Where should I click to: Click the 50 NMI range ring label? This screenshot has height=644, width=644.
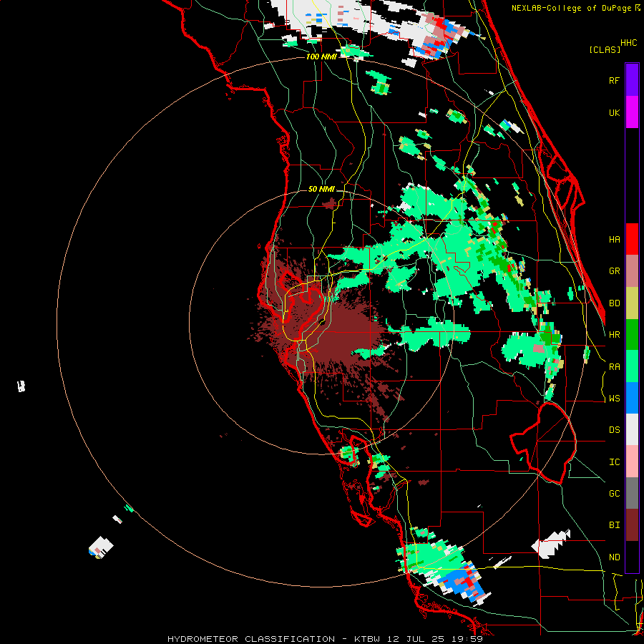coord(321,189)
